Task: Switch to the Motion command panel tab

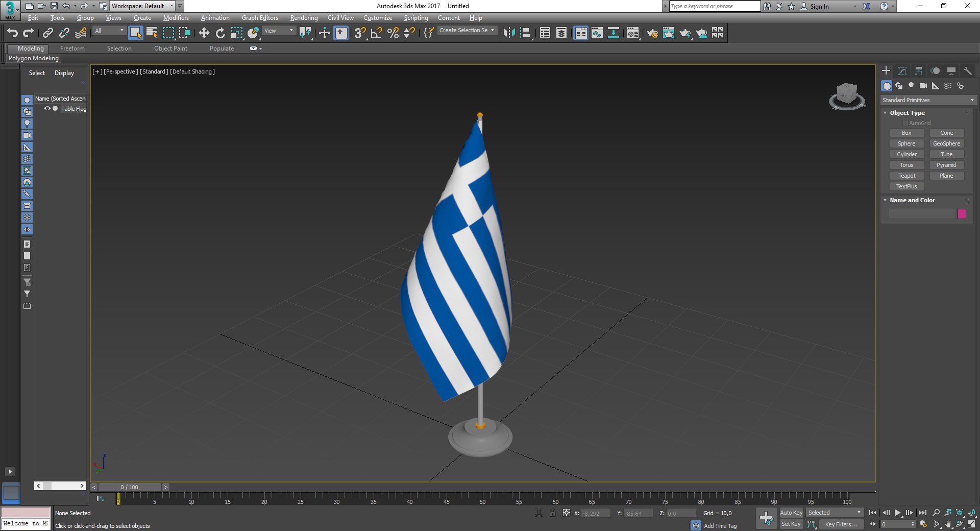Action: coord(935,71)
